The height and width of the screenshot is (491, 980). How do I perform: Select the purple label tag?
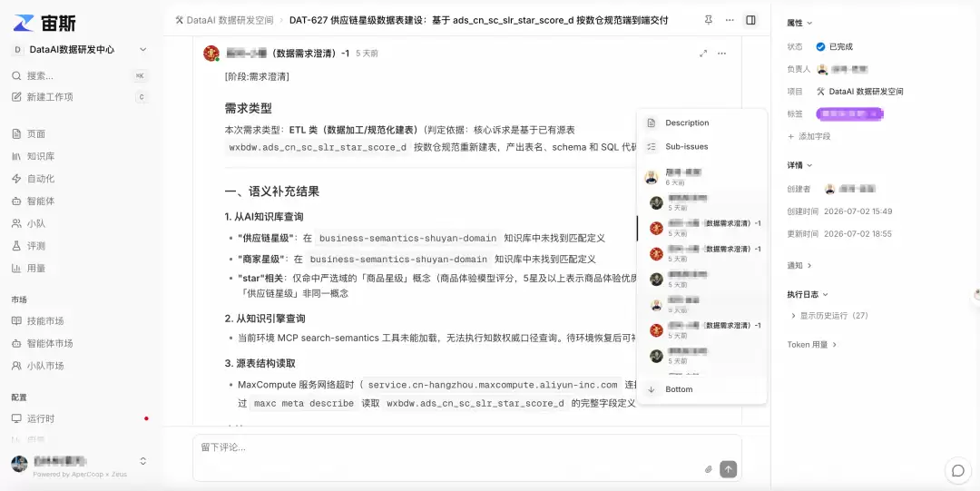point(850,113)
